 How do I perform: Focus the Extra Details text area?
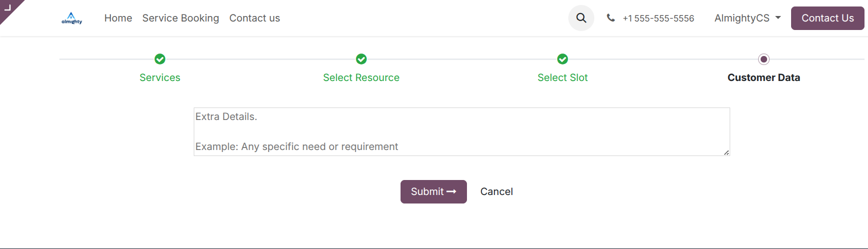point(461,131)
